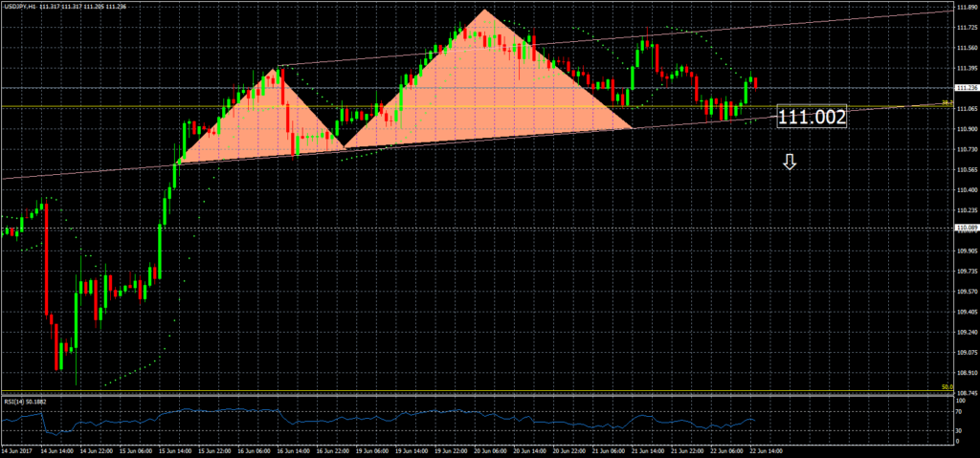Click the 14 Jun 2017 date label
Viewport: 980px width, 458px height.
17,448
